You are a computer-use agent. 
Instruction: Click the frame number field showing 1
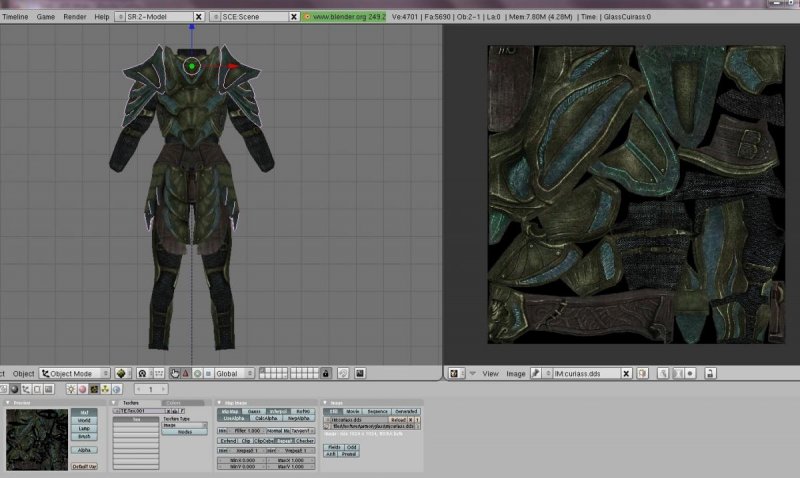[x=151, y=389]
